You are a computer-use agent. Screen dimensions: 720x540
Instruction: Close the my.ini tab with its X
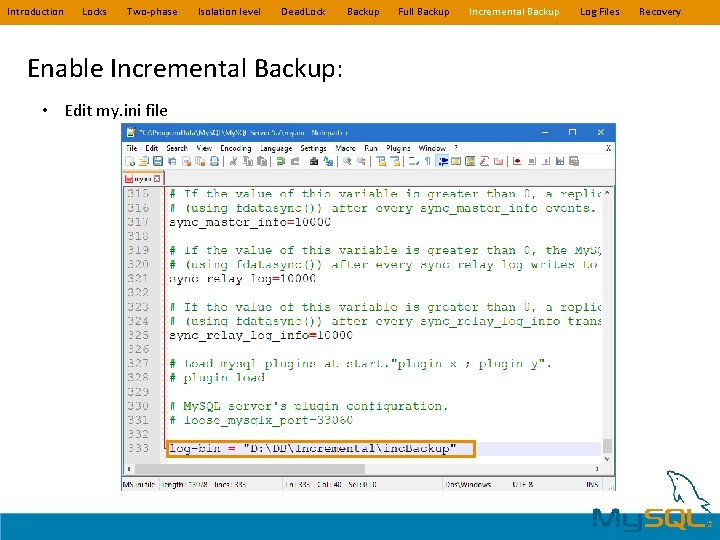pyautogui.click(x=157, y=179)
